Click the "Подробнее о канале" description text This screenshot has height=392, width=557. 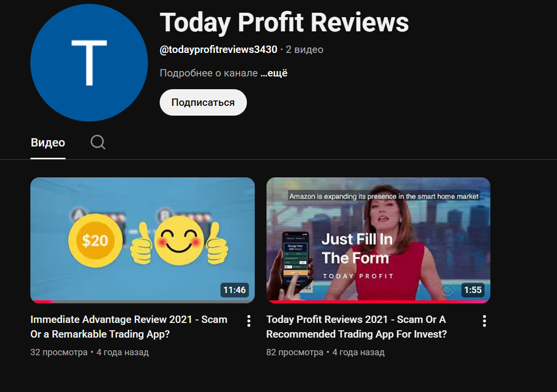209,73
